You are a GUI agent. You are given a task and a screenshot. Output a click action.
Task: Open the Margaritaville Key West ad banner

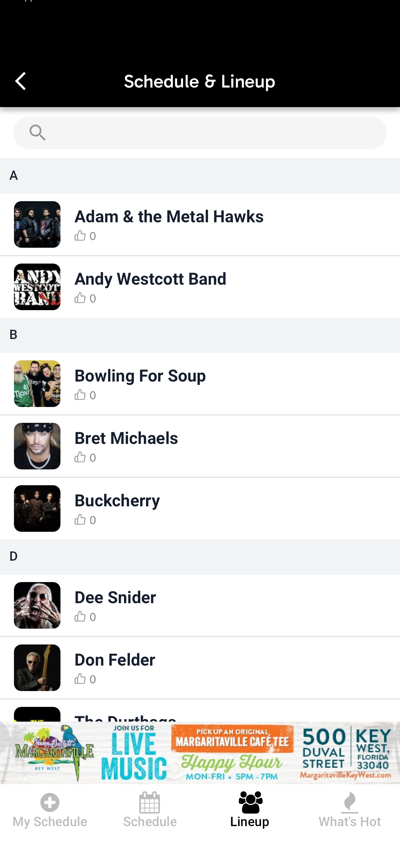tap(200, 753)
